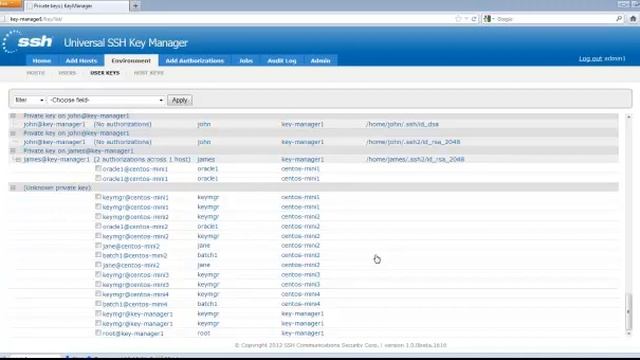Image resolution: width=640 pixels, height=360 pixels.
Task: Open the root@key-manager1 authorization link
Action: pos(133,333)
